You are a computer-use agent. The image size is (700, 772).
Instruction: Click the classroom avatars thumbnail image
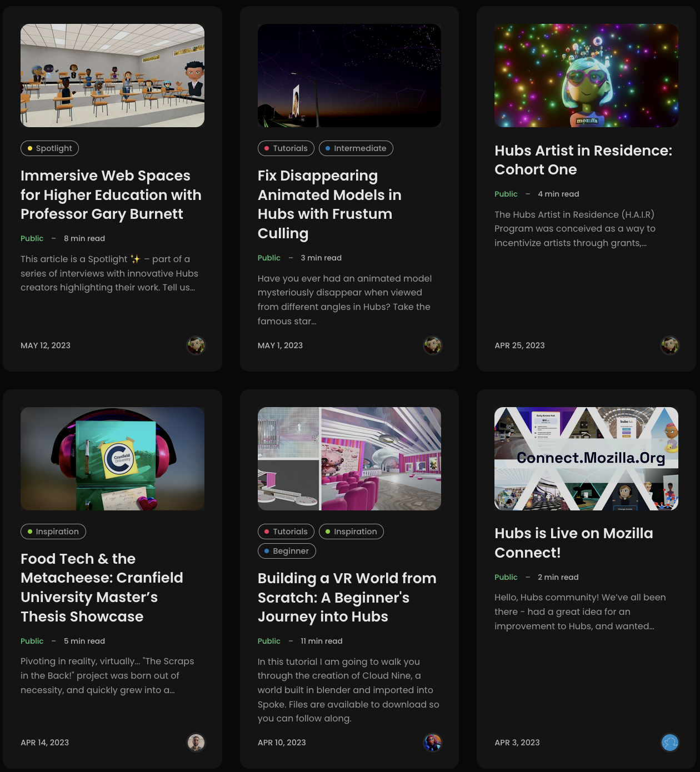112,76
